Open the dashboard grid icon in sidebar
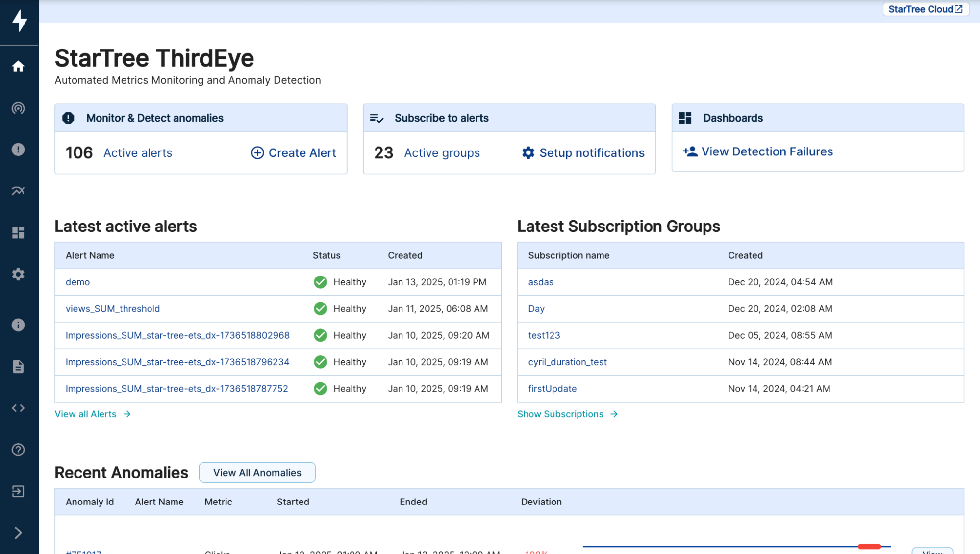The height and width of the screenshot is (554, 980). coord(18,232)
